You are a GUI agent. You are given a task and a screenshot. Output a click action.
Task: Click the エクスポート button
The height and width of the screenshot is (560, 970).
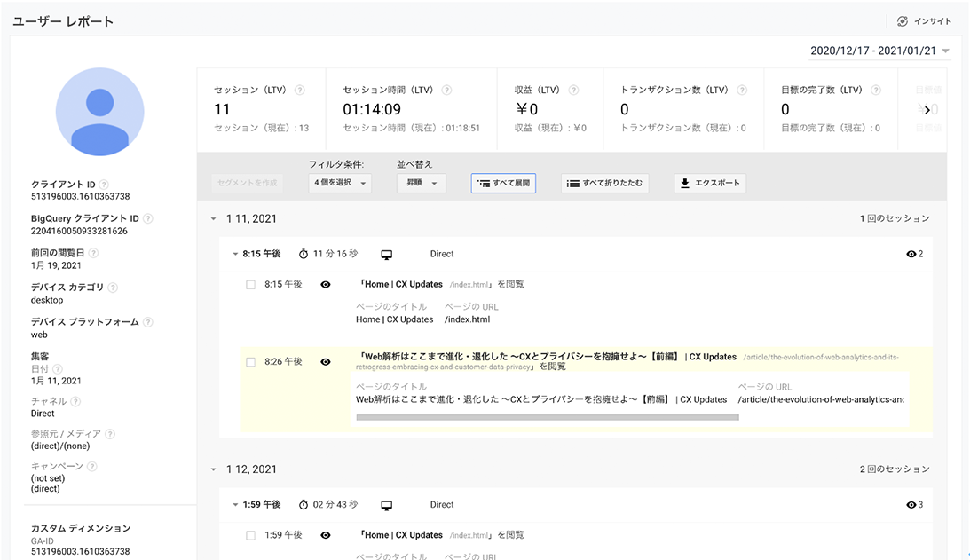710,184
